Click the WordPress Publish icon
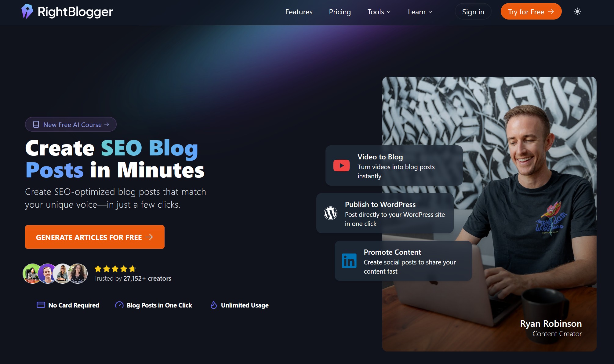This screenshot has width=614, height=364. (331, 213)
